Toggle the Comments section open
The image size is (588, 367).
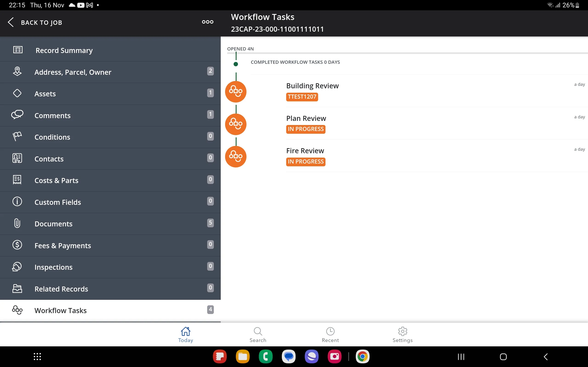pos(110,115)
